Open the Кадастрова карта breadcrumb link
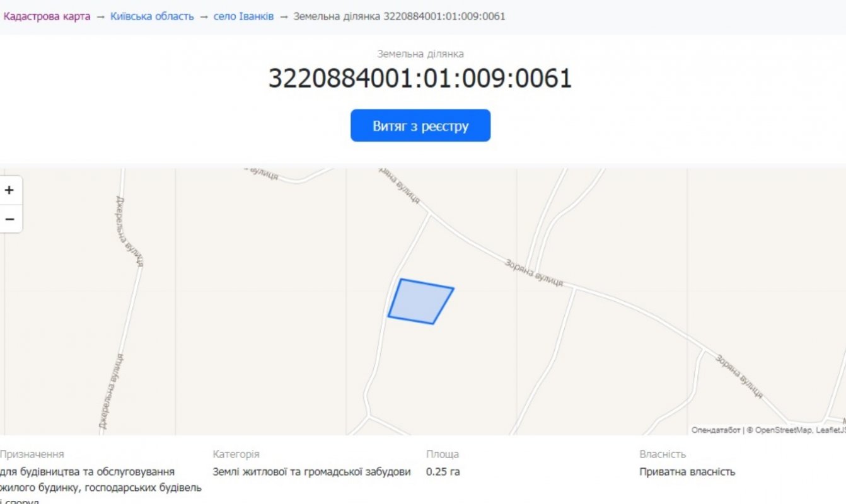This screenshot has height=504, width=846. pos(47,16)
